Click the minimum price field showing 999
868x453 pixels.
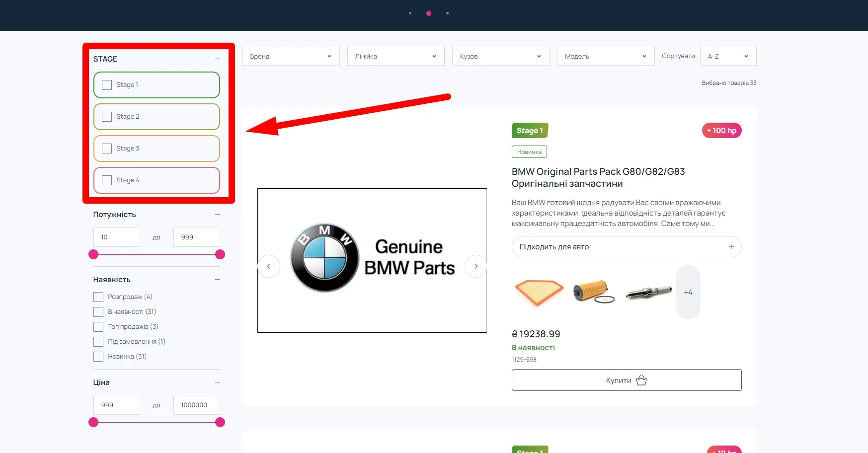pyautogui.click(x=117, y=405)
